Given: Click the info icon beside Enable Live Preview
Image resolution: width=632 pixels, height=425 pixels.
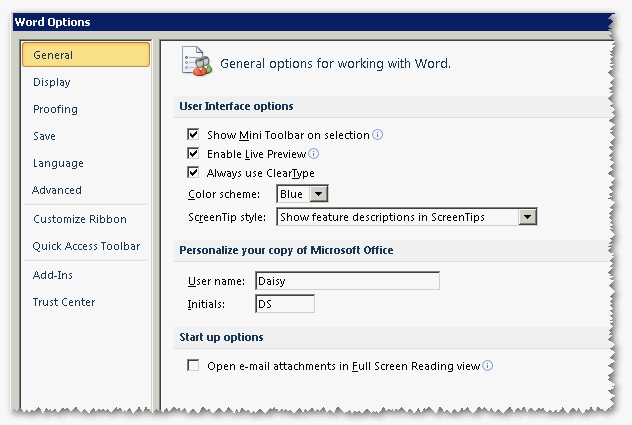Looking at the screenshot, I should tap(314, 154).
